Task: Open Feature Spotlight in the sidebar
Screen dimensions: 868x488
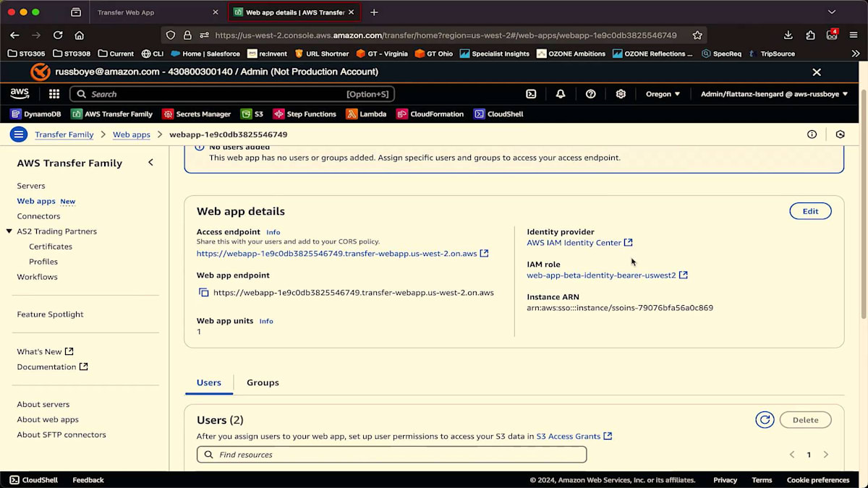Action: pos(50,314)
